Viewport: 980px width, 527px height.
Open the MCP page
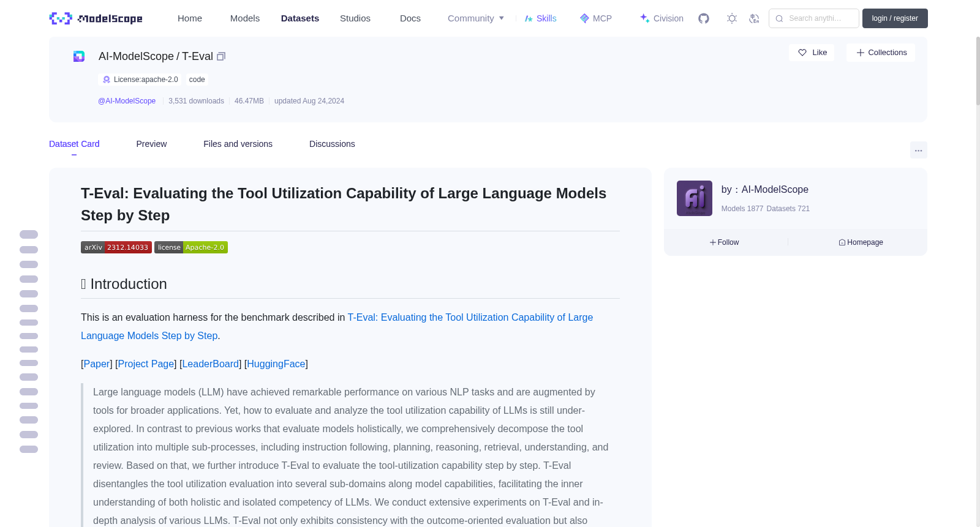pyautogui.click(x=596, y=18)
